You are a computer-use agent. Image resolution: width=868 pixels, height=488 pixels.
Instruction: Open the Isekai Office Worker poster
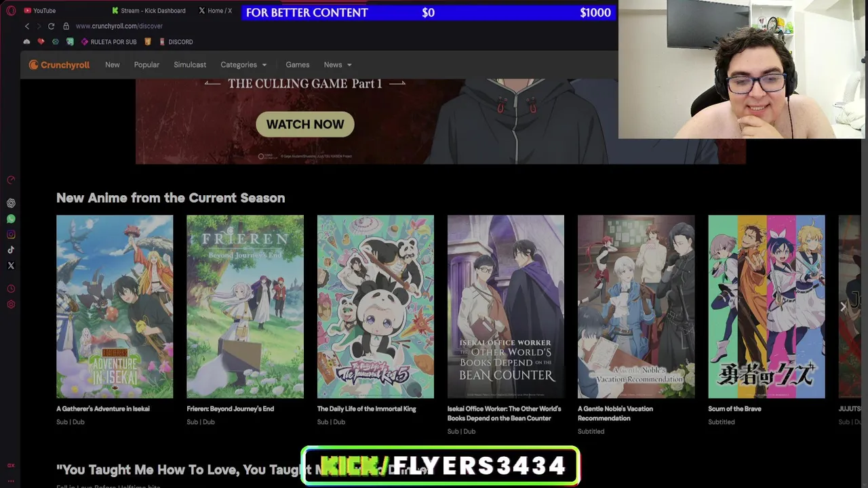(506, 306)
